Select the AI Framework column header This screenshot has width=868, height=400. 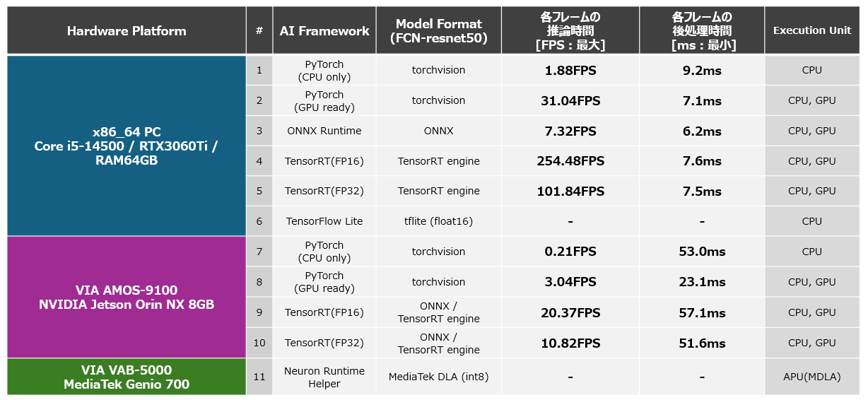click(x=324, y=30)
